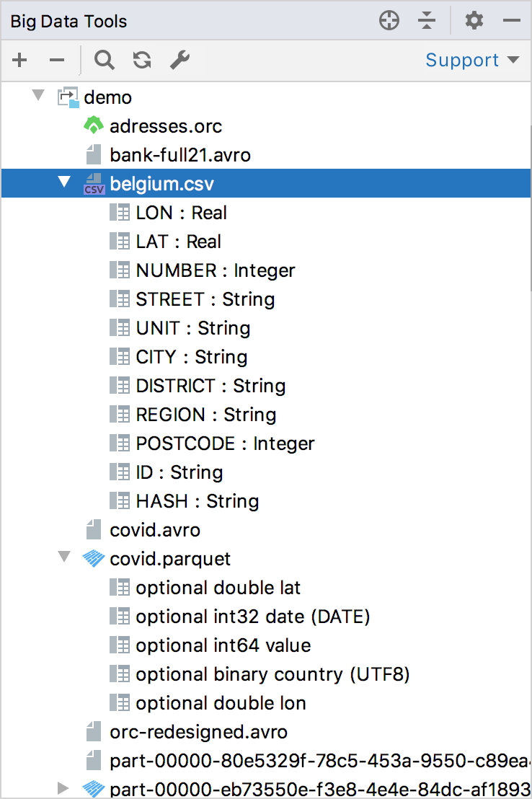This screenshot has height=799, width=532.
Task: Open connection settings via the wrench icon
Action: (179, 60)
